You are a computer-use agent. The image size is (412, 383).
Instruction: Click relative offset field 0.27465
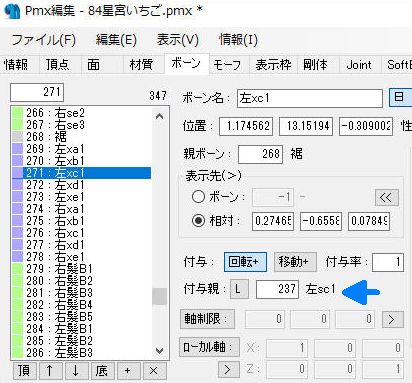coord(273,221)
